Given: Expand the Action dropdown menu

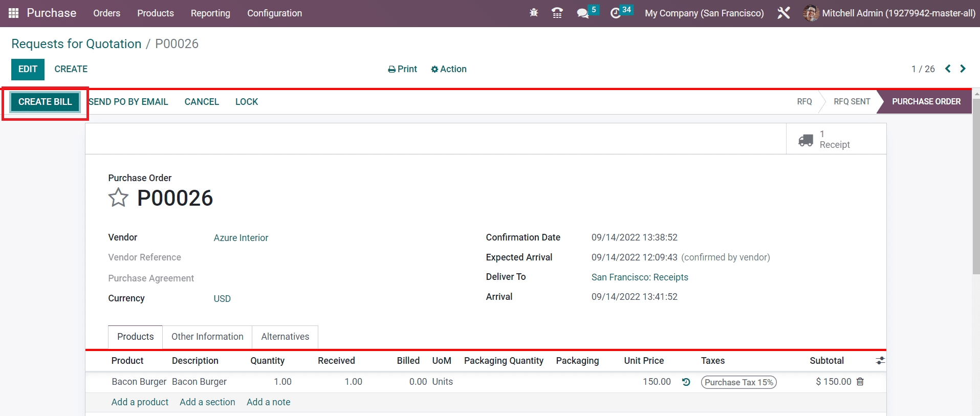Looking at the screenshot, I should tap(449, 69).
